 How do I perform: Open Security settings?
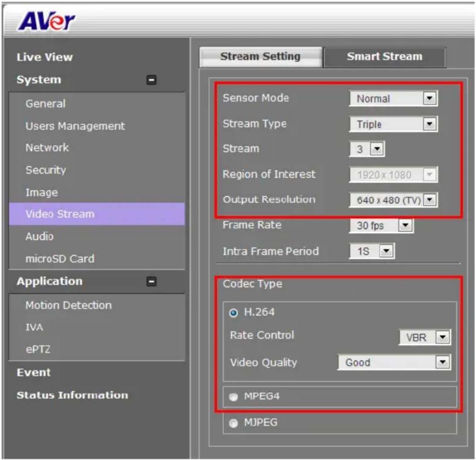coord(46,170)
